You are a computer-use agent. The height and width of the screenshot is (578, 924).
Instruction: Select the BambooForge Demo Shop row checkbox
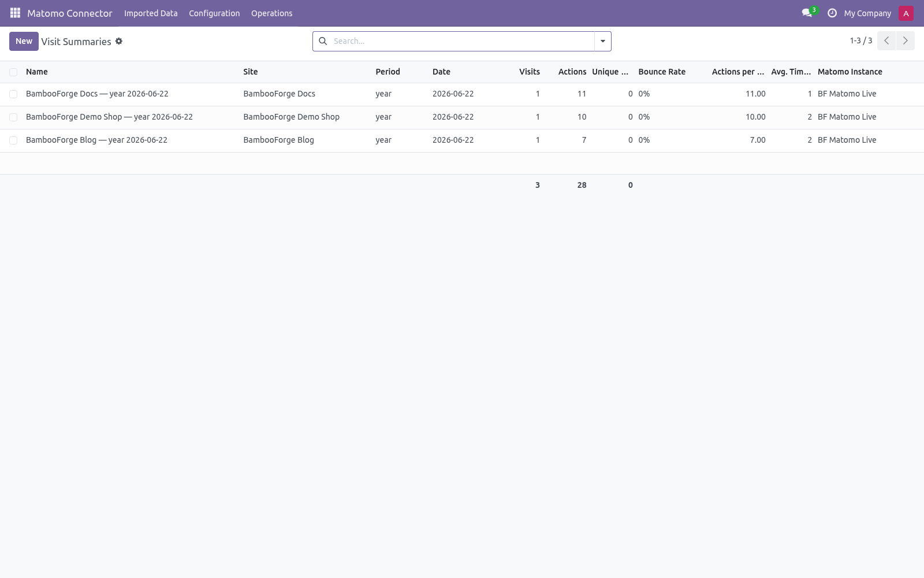13,117
